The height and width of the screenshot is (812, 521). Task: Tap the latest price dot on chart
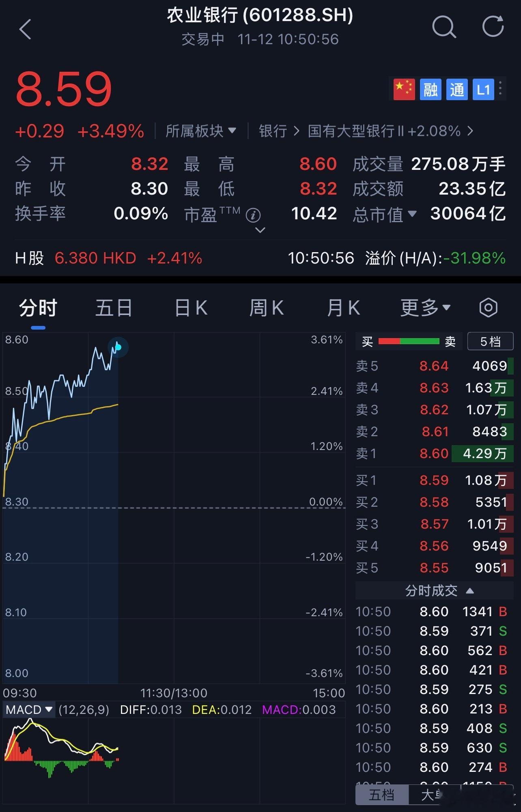[x=118, y=347]
